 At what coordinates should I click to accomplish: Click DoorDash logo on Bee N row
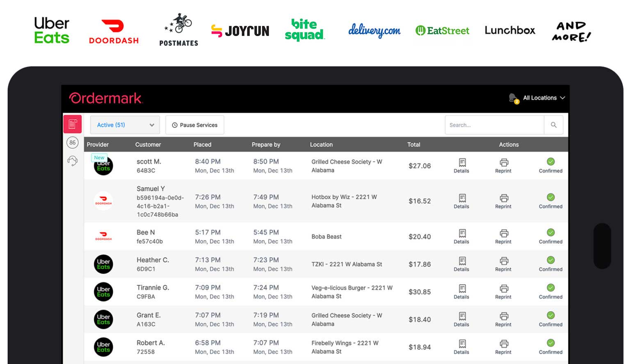point(103,236)
